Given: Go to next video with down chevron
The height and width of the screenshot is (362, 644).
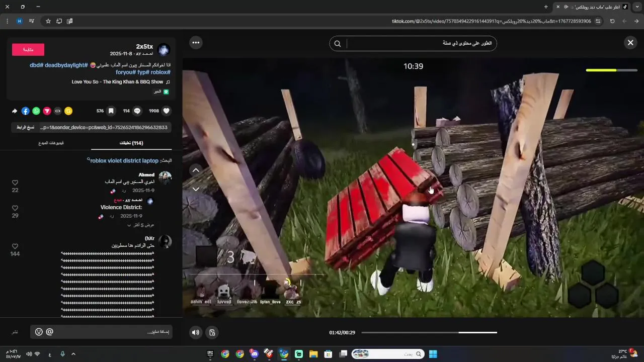Looking at the screenshot, I should [x=196, y=189].
